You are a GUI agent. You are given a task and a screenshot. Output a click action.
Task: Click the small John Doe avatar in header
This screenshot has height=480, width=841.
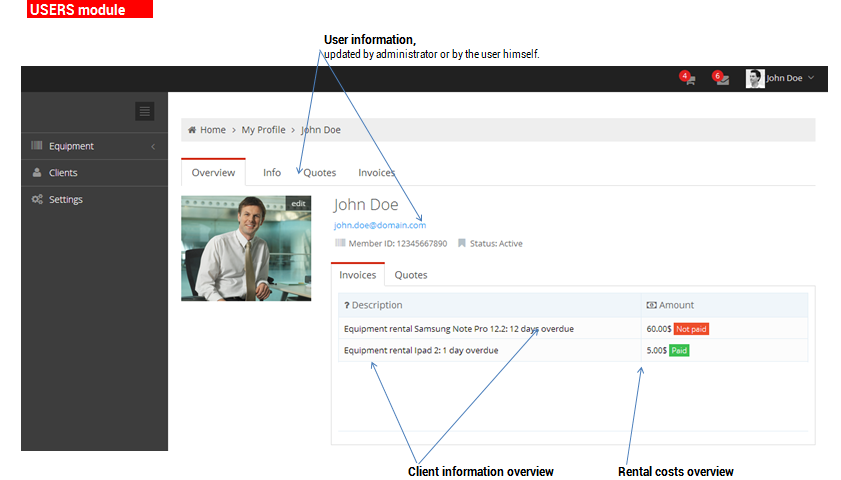pyautogui.click(x=755, y=78)
